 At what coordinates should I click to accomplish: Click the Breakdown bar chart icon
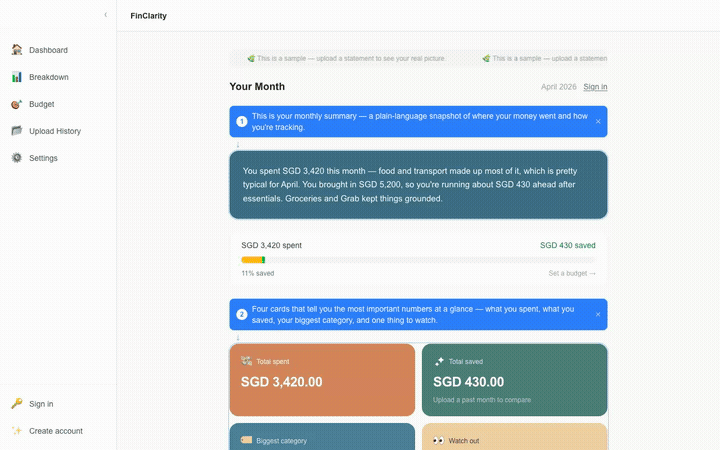tap(17, 77)
